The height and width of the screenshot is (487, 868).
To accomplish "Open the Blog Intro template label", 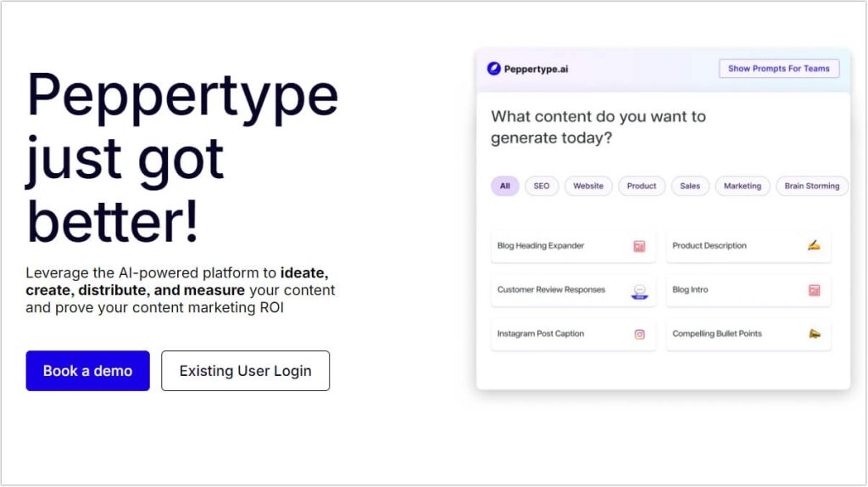I will 690,290.
